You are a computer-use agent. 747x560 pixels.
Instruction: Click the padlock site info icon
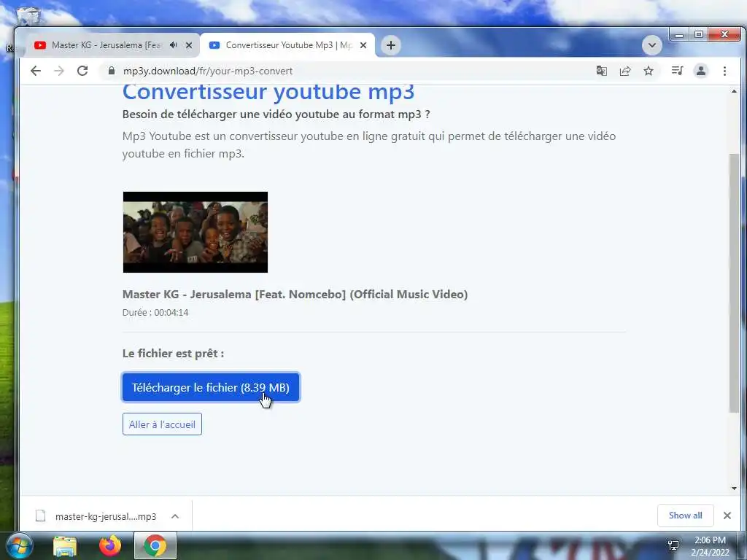112,71
